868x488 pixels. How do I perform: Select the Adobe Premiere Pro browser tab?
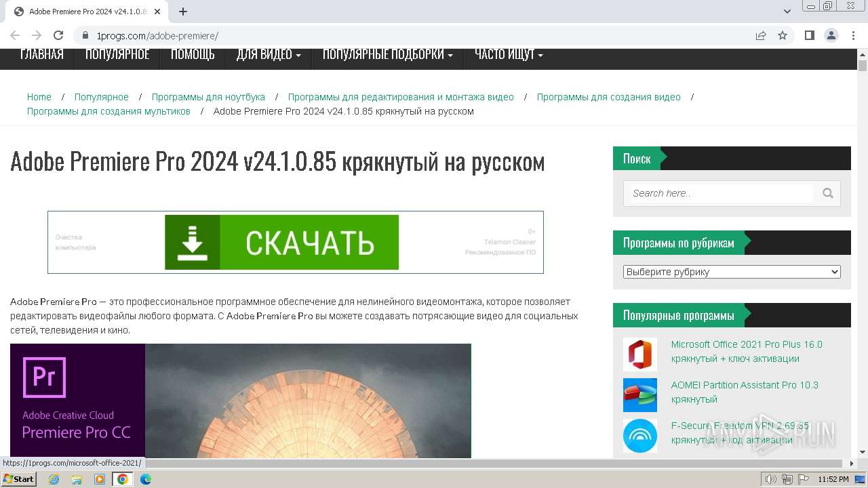(x=88, y=12)
